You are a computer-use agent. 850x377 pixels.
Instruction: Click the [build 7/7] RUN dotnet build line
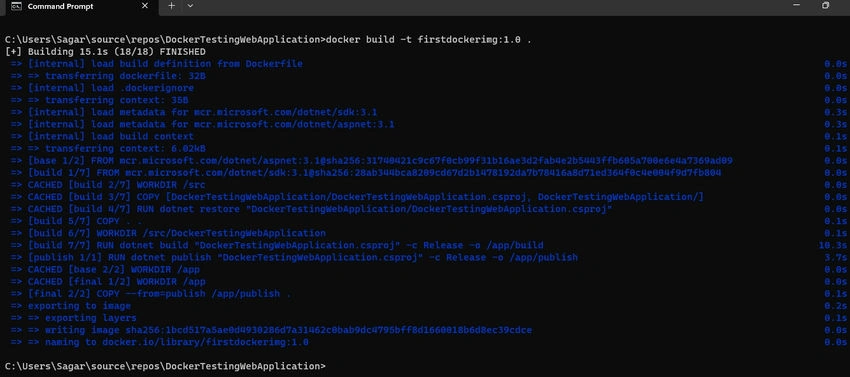pos(276,246)
